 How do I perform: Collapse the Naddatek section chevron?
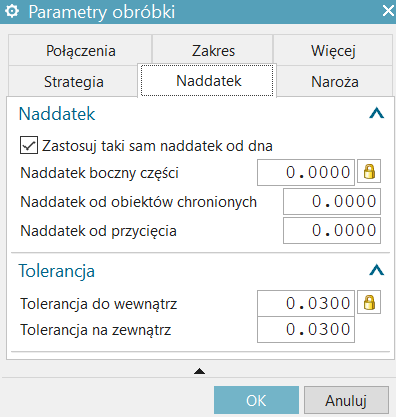[x=377, y=113]
